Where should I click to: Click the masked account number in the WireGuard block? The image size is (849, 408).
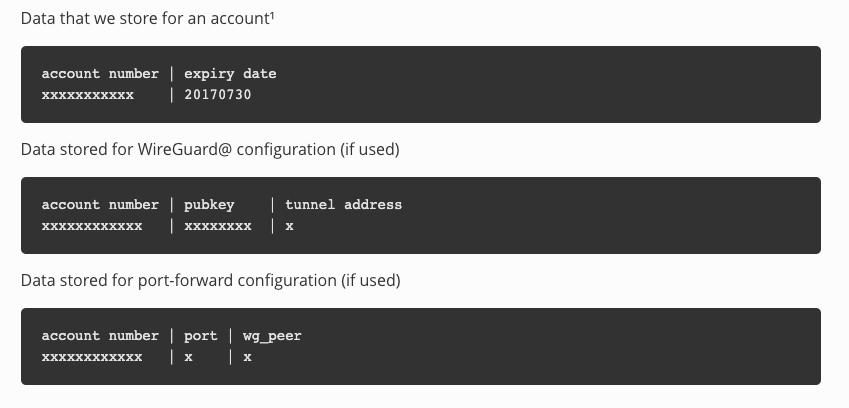92,226
